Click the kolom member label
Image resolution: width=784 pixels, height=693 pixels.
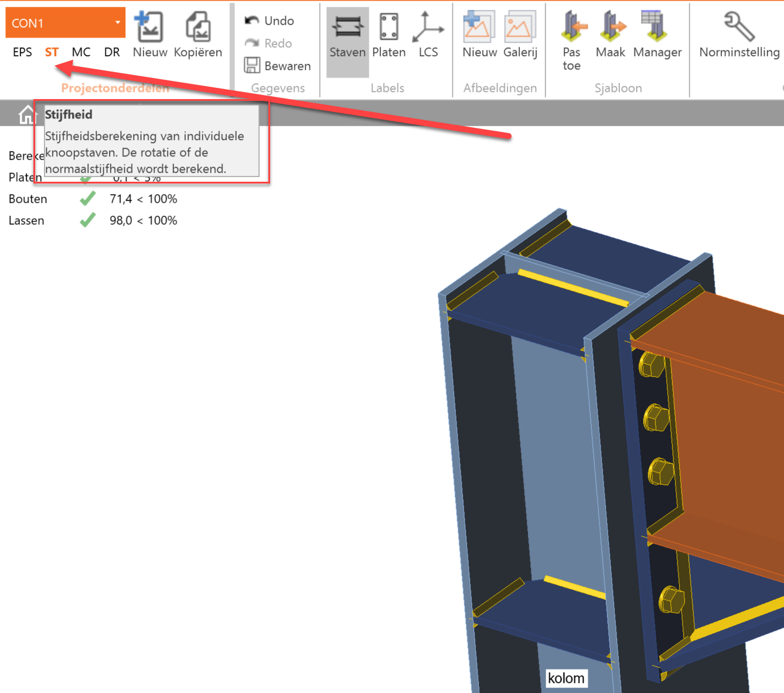566,678
